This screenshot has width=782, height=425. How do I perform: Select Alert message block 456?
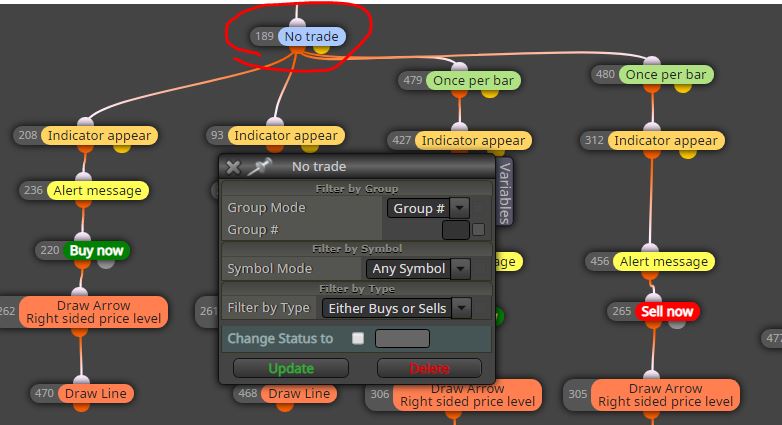point(664,261)
